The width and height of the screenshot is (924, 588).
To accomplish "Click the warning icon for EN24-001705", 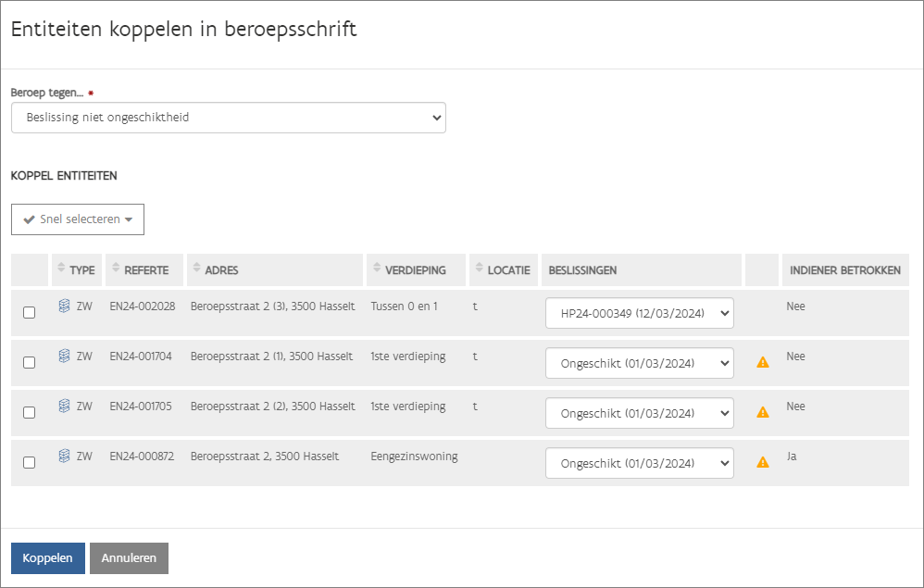I will (763, 413).
